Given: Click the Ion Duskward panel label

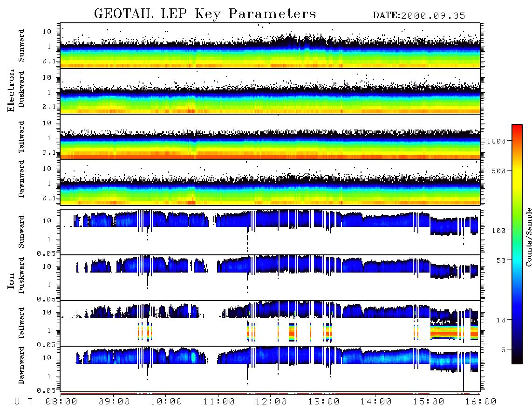Looking at the screenshot, I should click(21, 275).
